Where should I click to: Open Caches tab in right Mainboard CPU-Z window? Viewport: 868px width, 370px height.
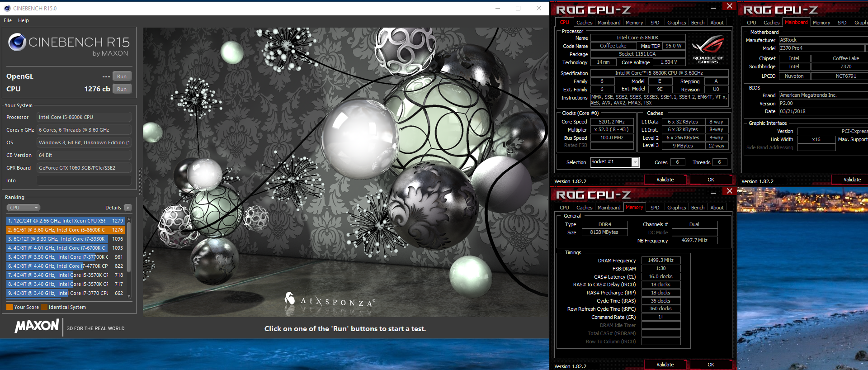772,23
